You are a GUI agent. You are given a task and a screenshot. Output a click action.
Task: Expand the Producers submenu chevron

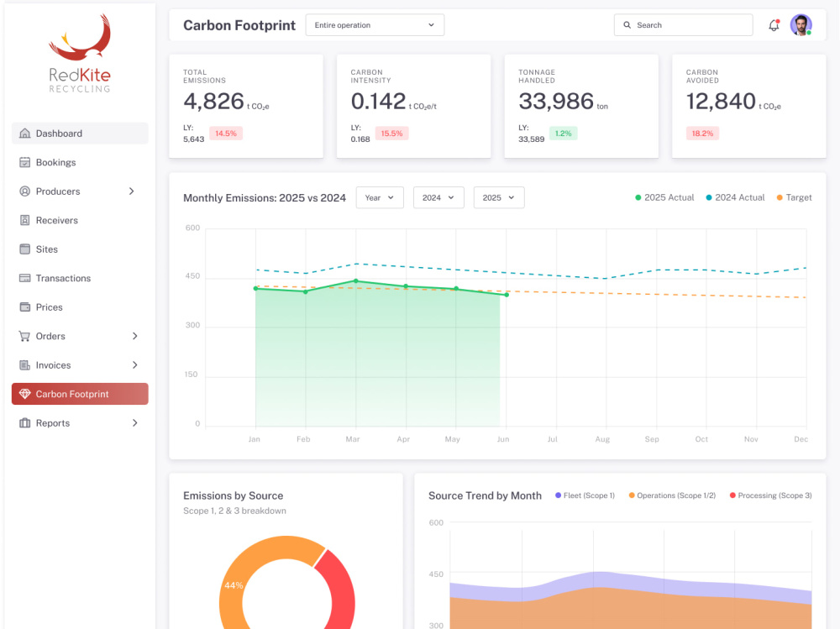131,191
